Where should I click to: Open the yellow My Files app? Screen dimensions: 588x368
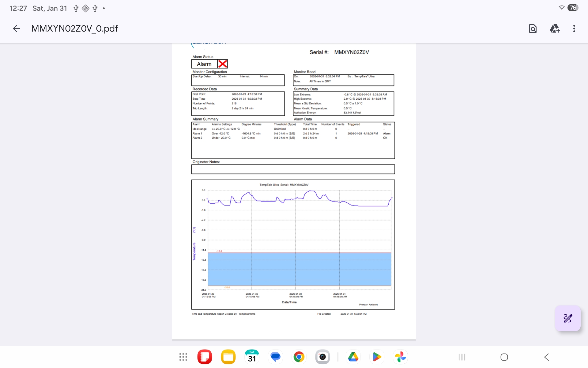click(x=228, y=357)
